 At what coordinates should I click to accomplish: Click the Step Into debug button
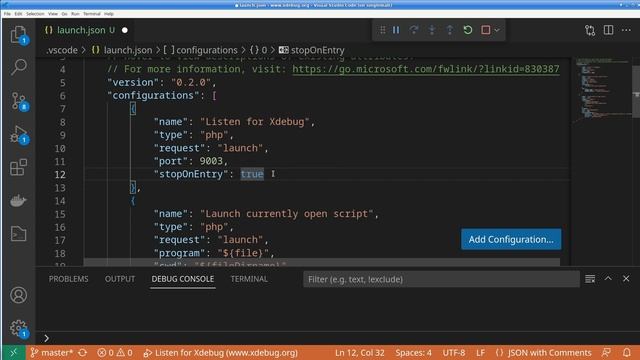click(x=432, y=30)
